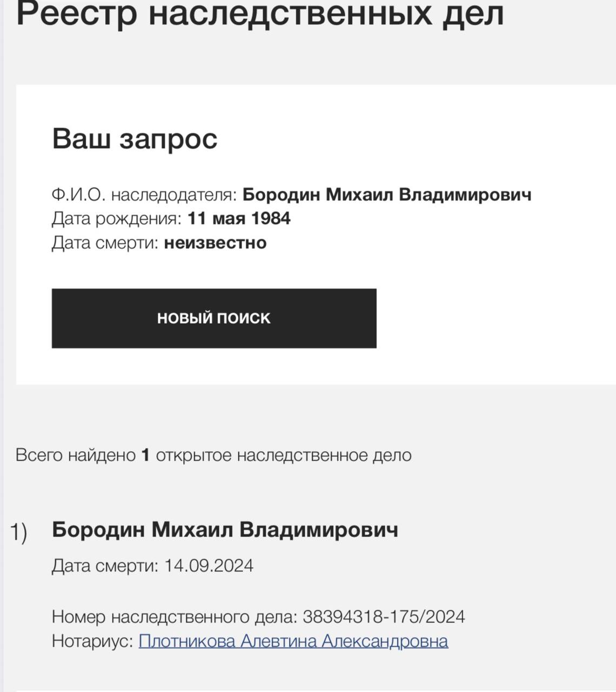Click the открытое наследственное дело text
Viewport: 616px width, 692px height.
(284, 455)
